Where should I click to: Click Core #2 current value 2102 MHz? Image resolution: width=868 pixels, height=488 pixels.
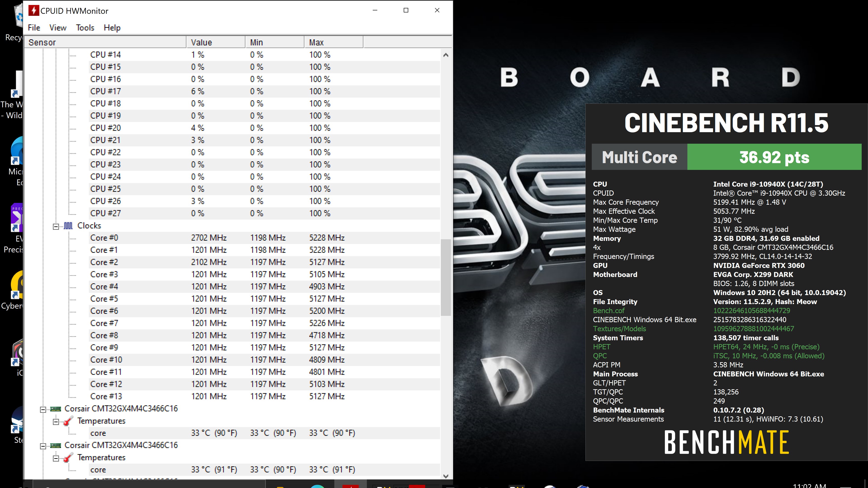coord(209,262)
